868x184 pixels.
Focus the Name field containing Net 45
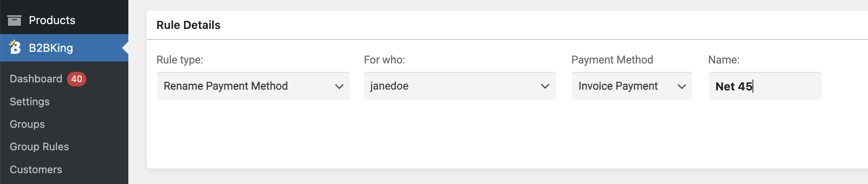pos(765,86)
